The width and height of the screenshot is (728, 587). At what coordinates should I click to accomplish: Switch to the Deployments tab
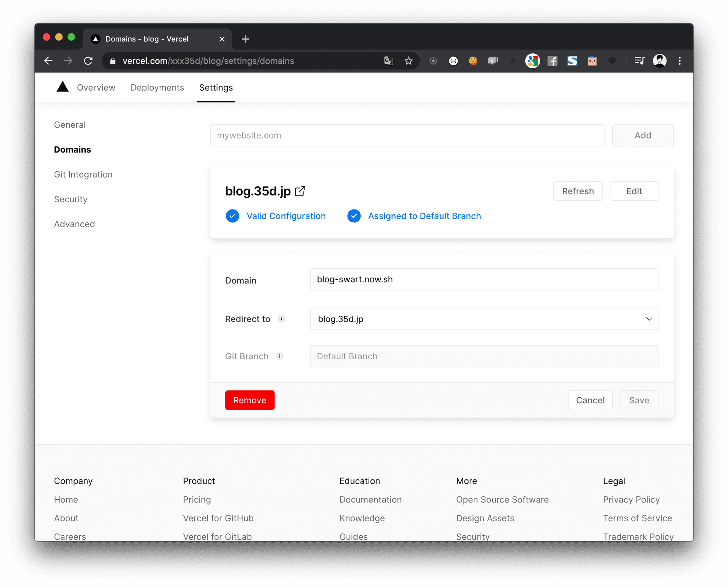pos(157,88)
